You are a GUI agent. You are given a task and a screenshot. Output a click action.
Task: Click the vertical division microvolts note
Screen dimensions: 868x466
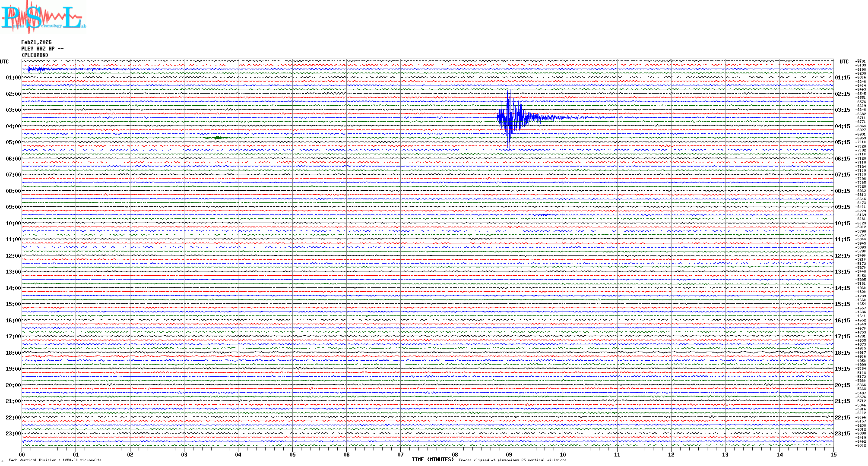pyautogui.click(x=55, y=460)
